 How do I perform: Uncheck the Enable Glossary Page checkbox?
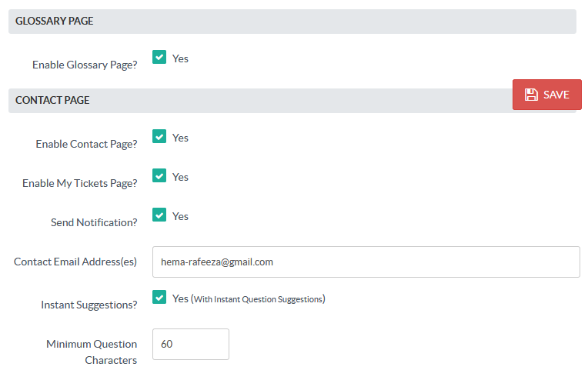pos(159,57)
